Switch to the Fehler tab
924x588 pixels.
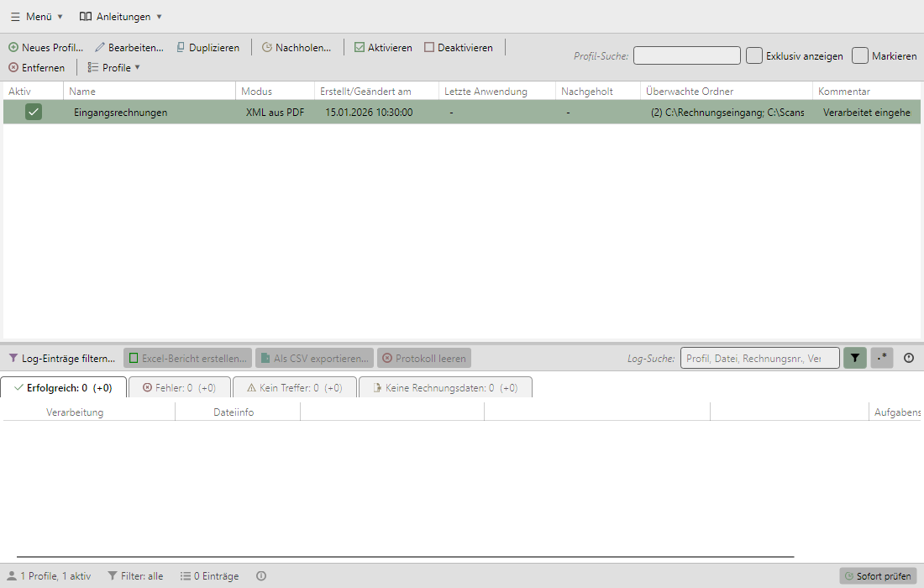(x=180, y=388)
